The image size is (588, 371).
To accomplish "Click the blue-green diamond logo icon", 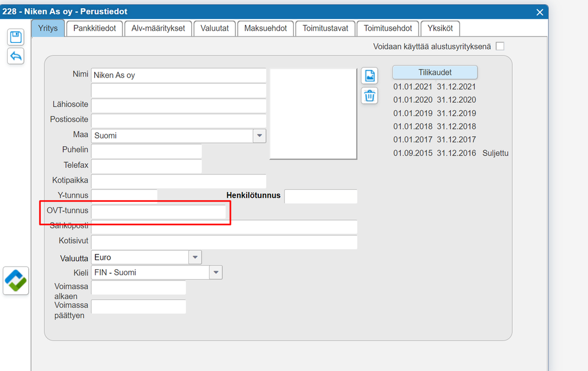I will (x=16, y=280).
